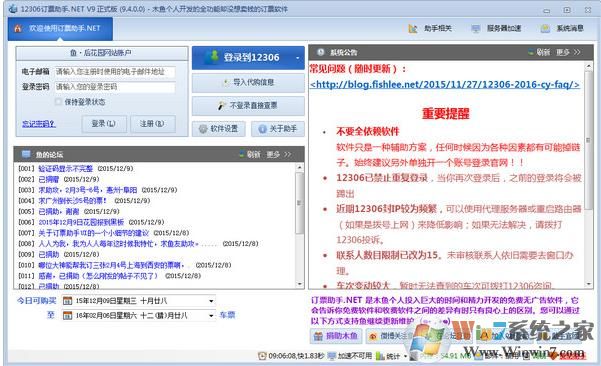Viewport: 601px width, 366px height.
Task: Click the 登录密码 input field
Action: point(115,87)
